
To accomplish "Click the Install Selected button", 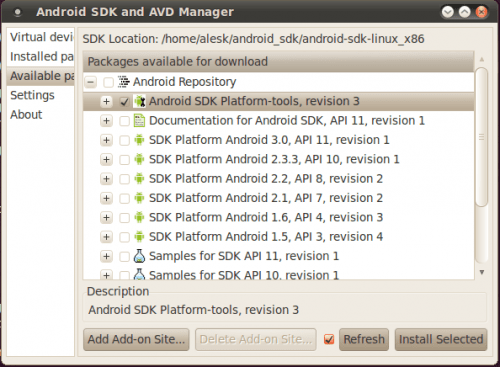I will click(441, 339).
